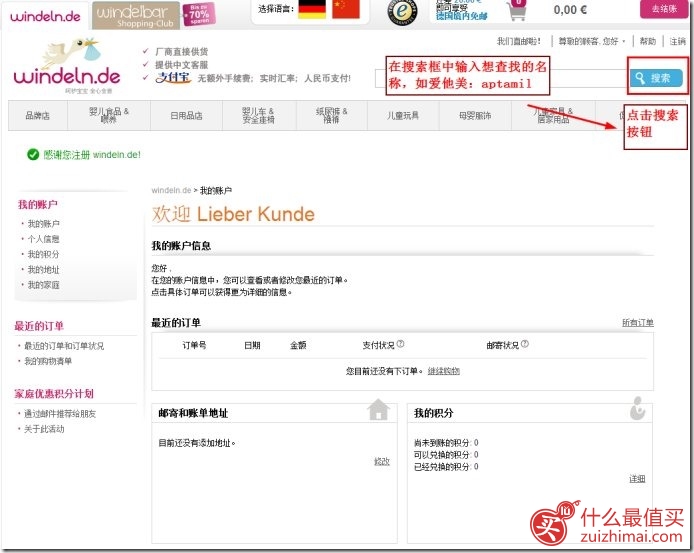Open 我的家庭 in the sidebar

[x=43, y=285]
